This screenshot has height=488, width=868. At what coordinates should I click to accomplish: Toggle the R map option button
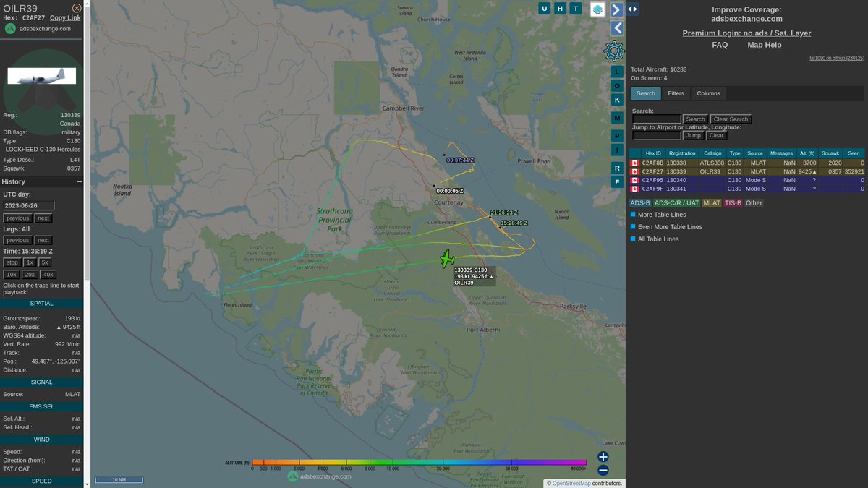click(x=617, y=168)
